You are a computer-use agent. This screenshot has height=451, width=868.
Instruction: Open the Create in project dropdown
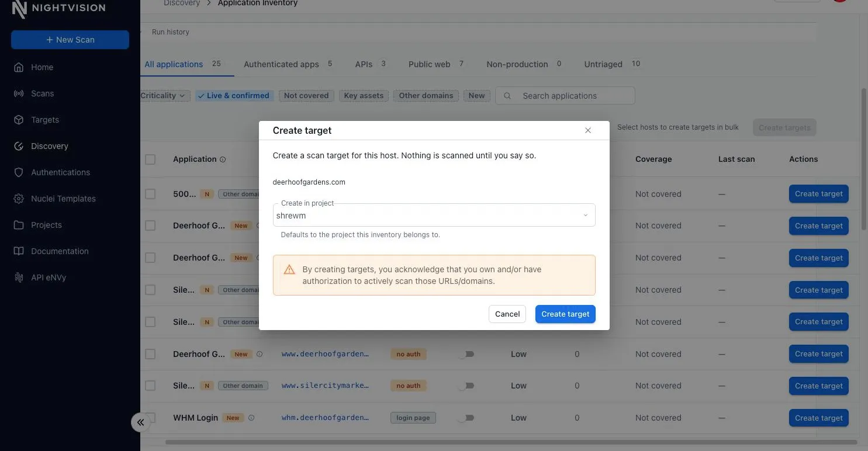[x=434, y=215]
